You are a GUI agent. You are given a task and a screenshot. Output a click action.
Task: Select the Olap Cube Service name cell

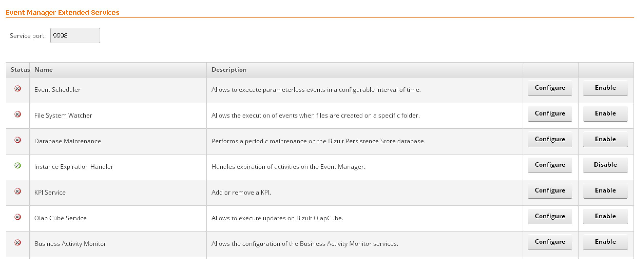(118, 218)
